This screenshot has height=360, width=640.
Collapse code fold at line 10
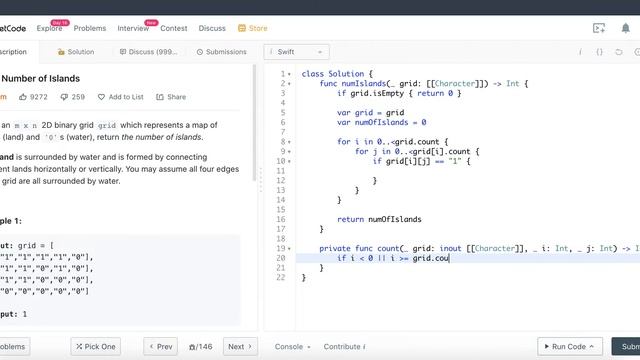[289, 162]
